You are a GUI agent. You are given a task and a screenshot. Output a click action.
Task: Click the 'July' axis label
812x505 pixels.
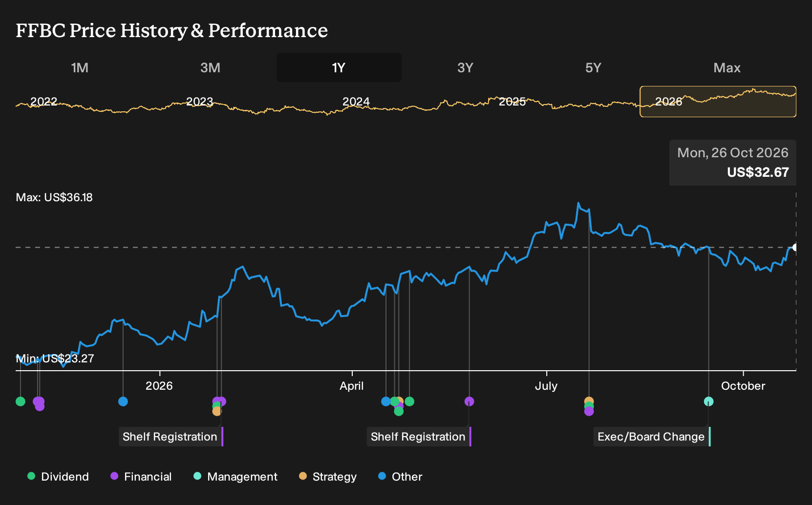tap(546, 386)
